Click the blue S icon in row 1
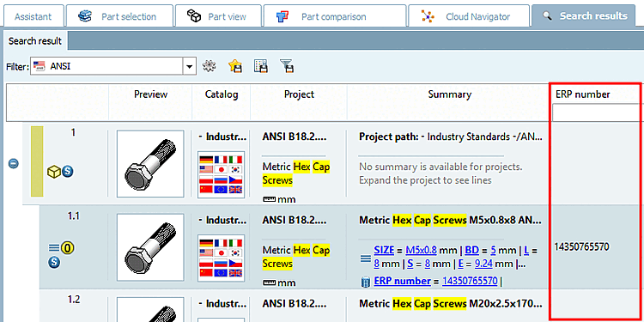The image size is (644, 322). (68, 172)
